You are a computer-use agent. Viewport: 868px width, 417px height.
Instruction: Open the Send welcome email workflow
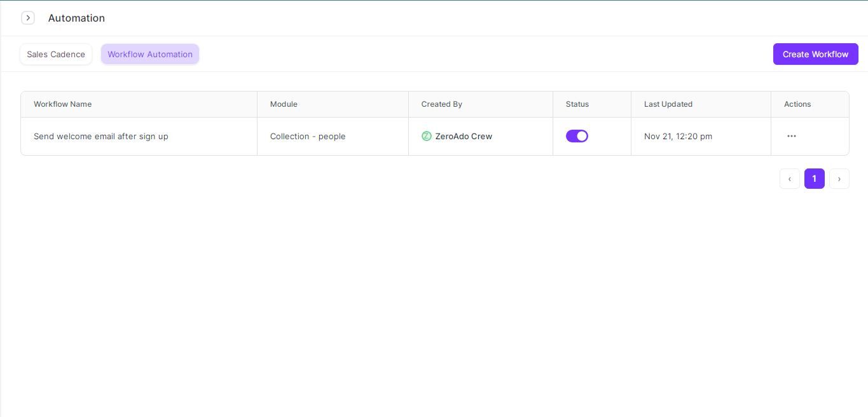click(x=101, y=136)
